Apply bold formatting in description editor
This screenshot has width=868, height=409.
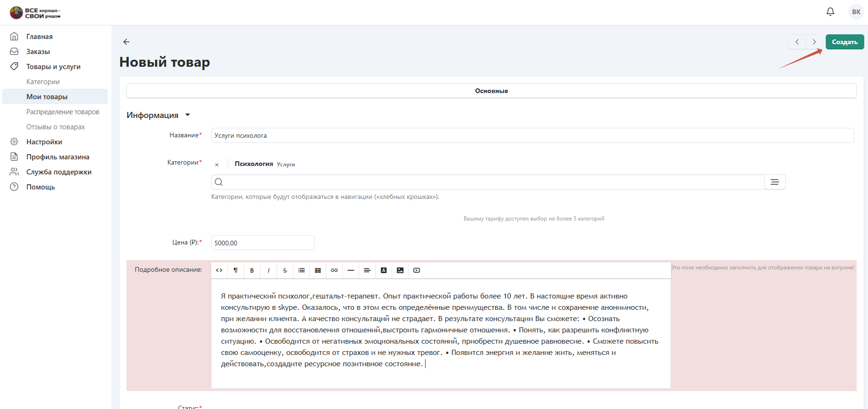[252, 270]
